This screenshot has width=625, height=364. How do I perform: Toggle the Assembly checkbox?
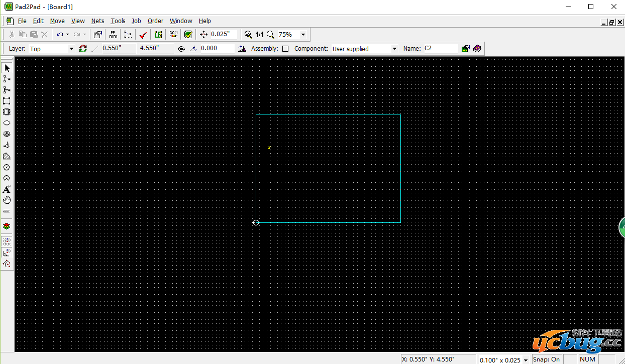click(285, 49)
